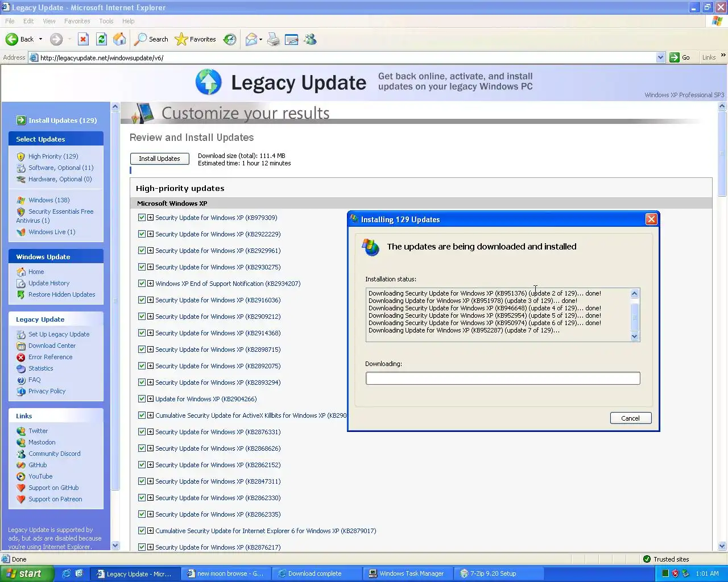Screen dimensions: 728x582
Task: Click the YouTube icon in Links
Action: coord(21,476)
